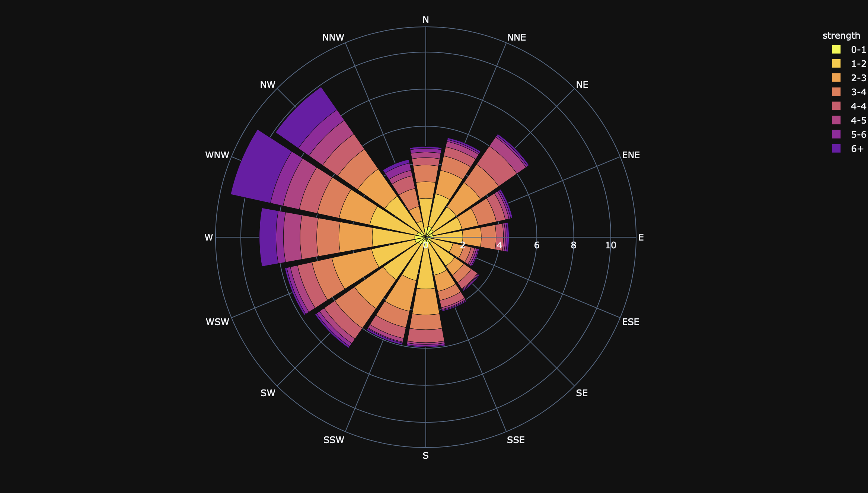Click the E direction label
This screenshot has width=868, height=493.
(641, 238)
